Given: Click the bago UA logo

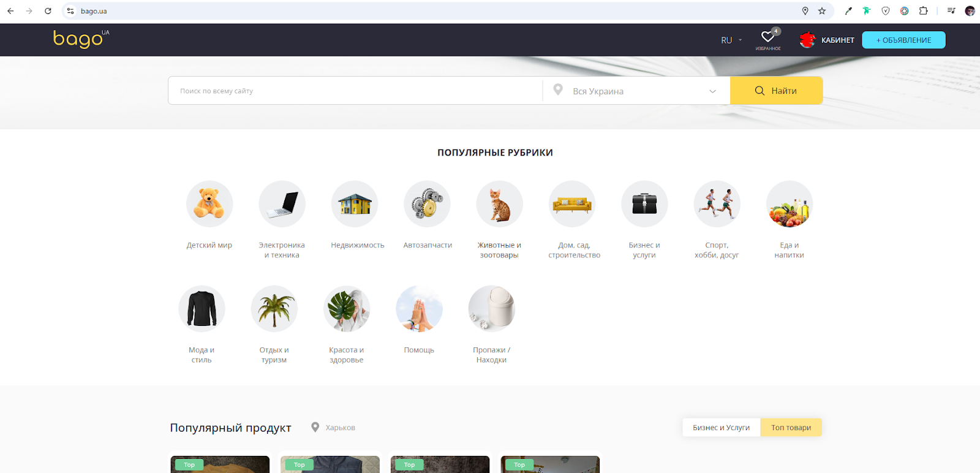Looking at the screenshot, I should (x=81, y=39).
